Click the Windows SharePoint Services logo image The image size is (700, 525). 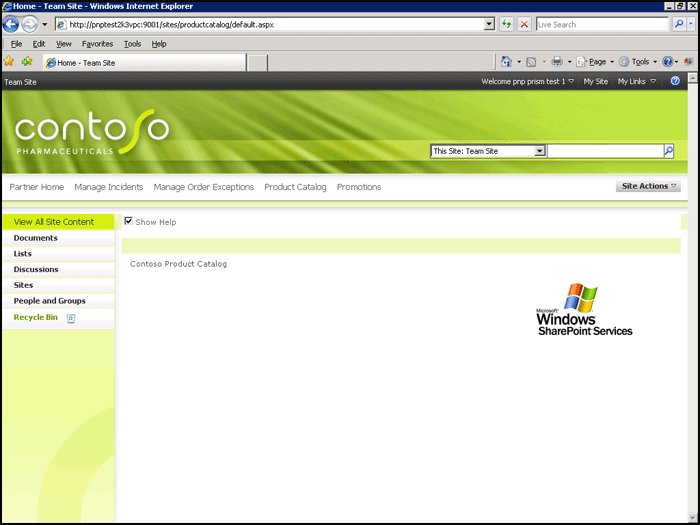(584, 309)
